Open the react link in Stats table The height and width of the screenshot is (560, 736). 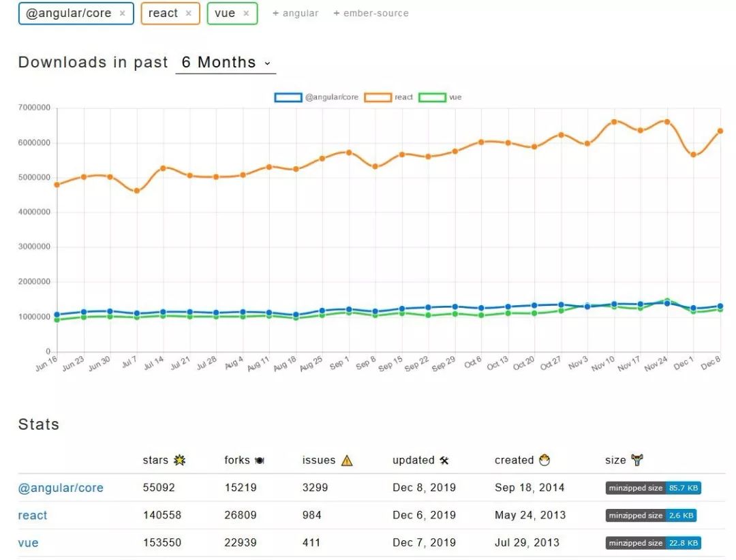tap(33, 516)
